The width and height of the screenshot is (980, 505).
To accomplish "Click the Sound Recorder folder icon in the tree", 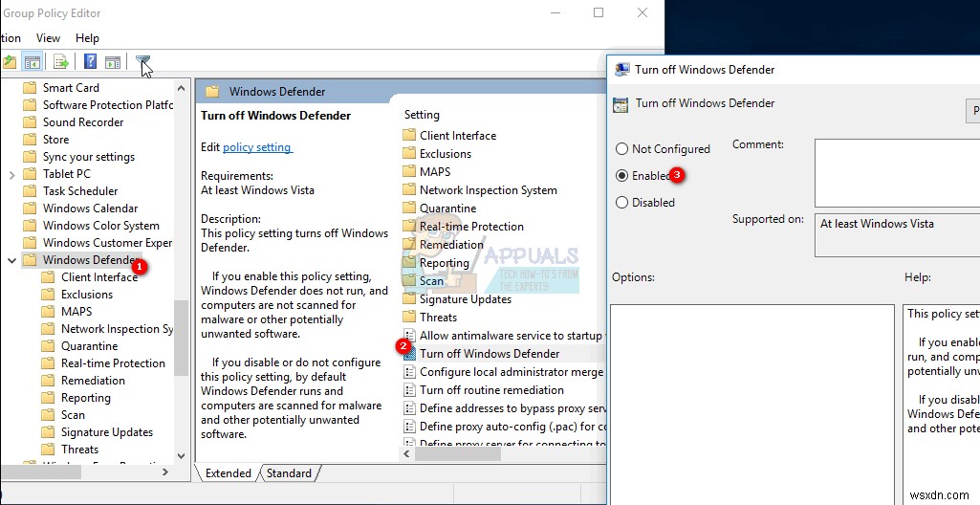I will point(30,121).
